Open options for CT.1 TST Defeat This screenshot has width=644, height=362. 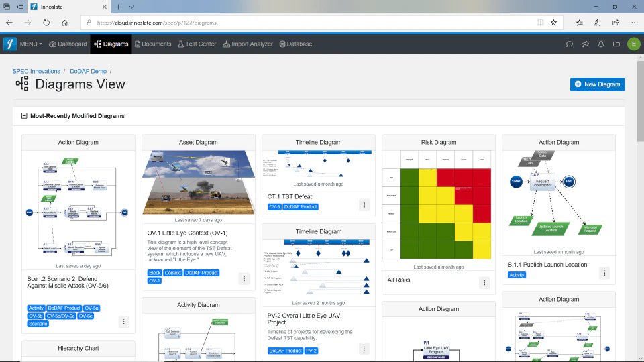tap(364, 205)
